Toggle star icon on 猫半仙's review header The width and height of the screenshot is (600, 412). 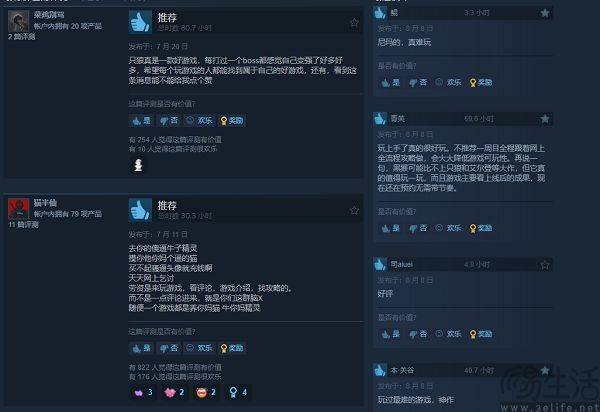click(x=354, y=210)
